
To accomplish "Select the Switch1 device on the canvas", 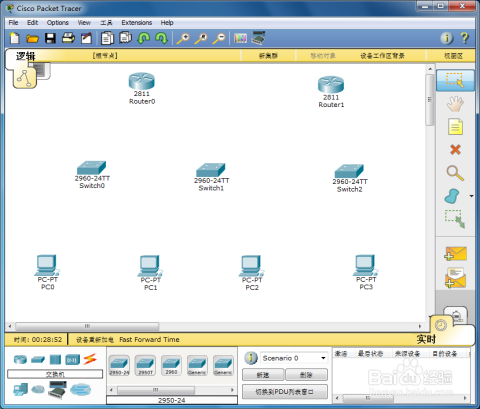I will click(x=211, y=170).
